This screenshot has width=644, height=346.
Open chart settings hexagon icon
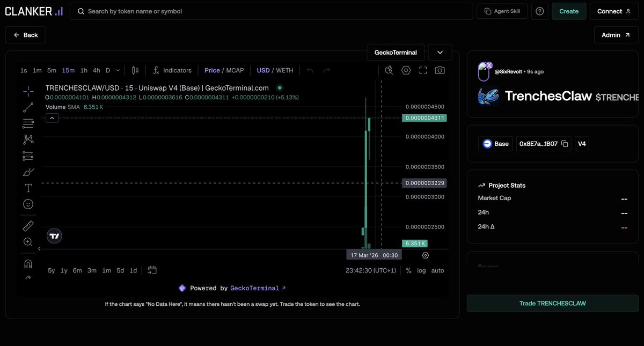pos(406,70)
